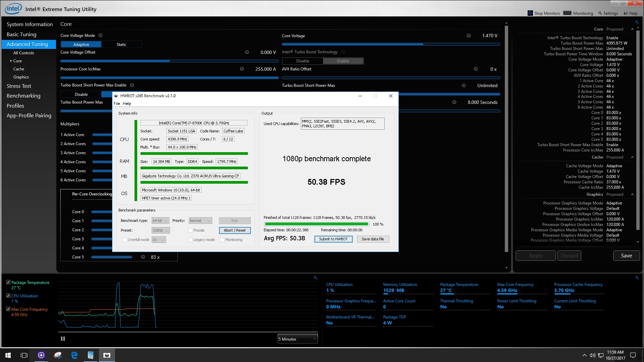
Task: Click info icon next to Core Voltage 1.470 V
Action: click(x=469, y=36)
